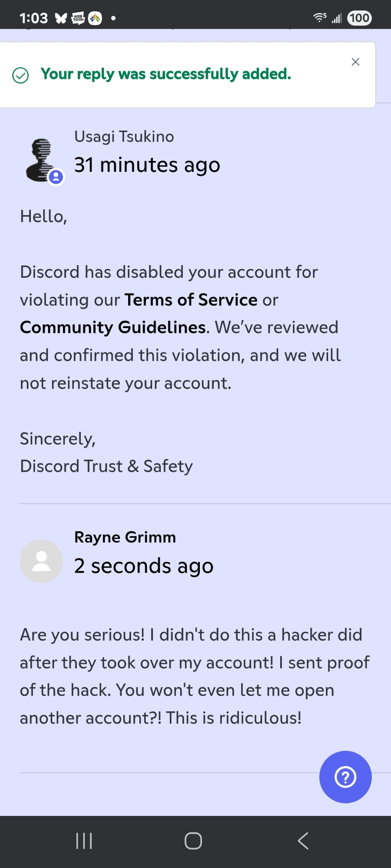Tap the Wi-Fi status icon
This screenshot has width=391, height=868.
[319, 18]
